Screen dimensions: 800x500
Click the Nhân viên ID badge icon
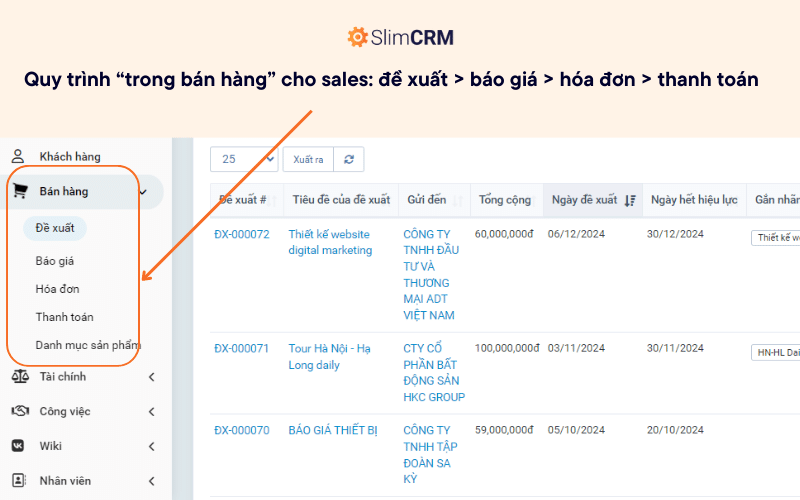[x=18, y=481]
